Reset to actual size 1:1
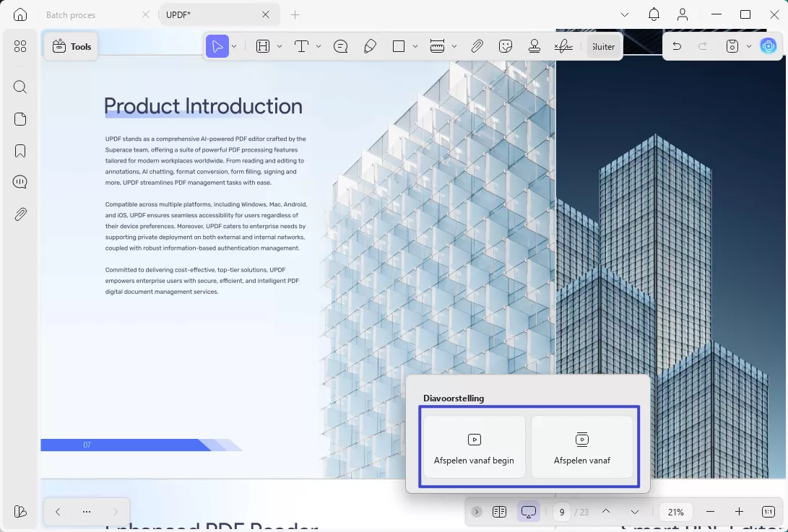The width and height of the screenshot is (788, 532). pos(768,512)
